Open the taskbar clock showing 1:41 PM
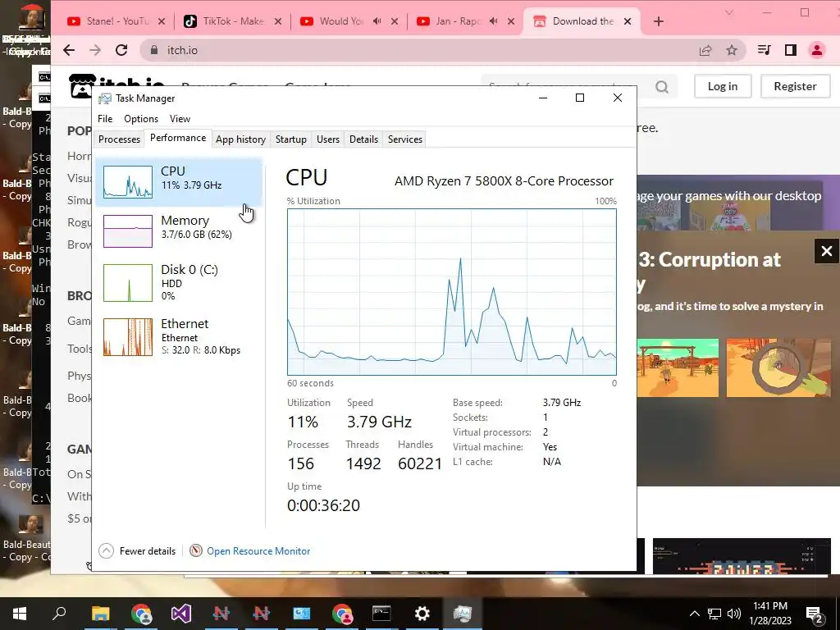 pos(770,614)
